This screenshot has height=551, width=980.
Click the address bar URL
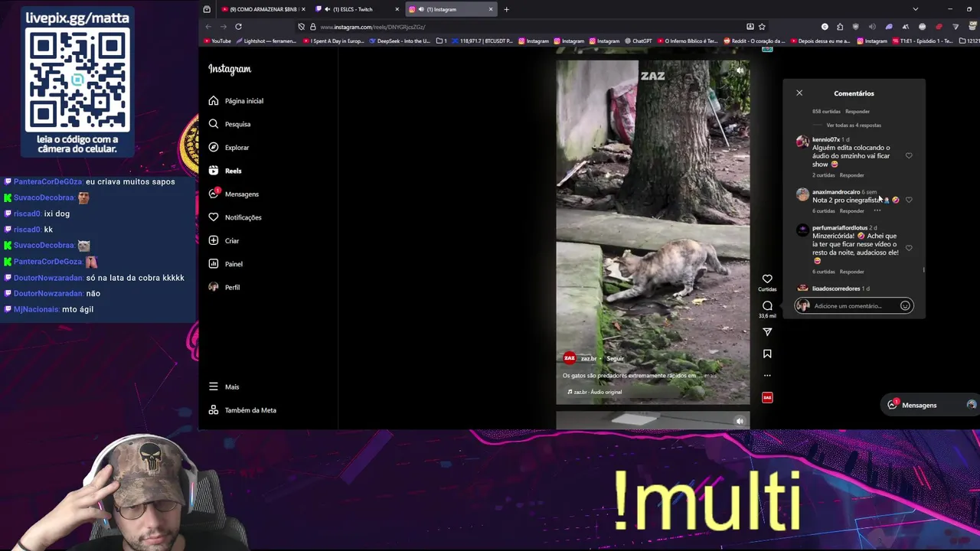[x=373, y=27]
